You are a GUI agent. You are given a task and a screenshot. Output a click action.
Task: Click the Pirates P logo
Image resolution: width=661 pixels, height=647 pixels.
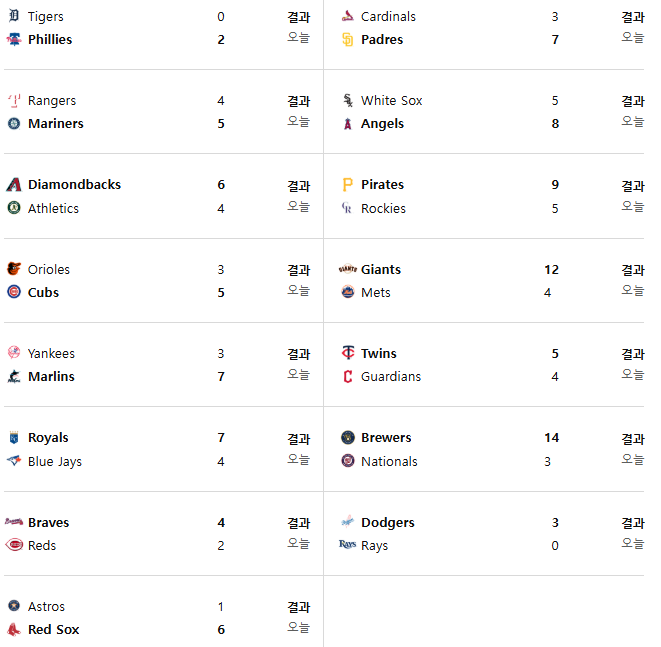(x=347, y=185)
